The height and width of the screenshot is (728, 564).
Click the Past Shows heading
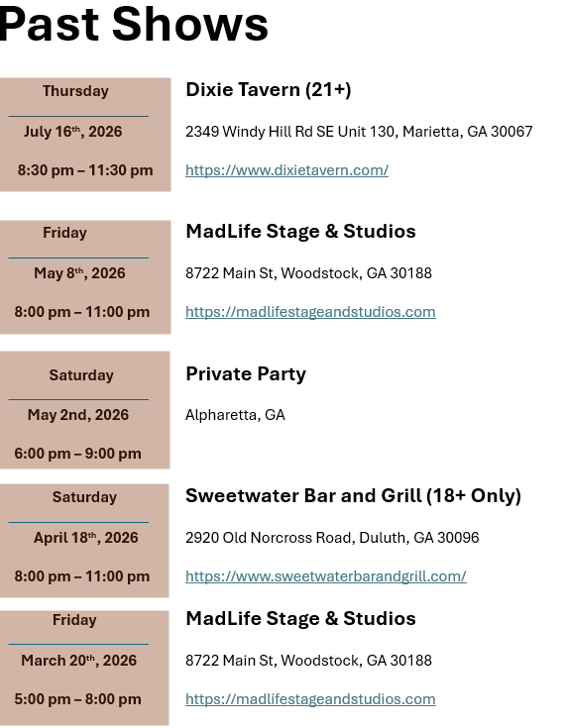[x=134, y=24]
